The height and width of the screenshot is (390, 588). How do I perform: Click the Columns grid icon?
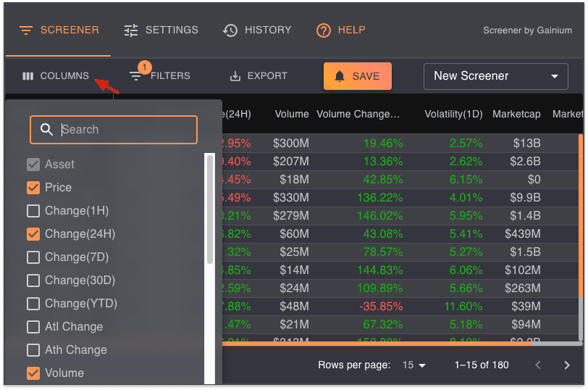pyautogui.click(x=28, y=76)
